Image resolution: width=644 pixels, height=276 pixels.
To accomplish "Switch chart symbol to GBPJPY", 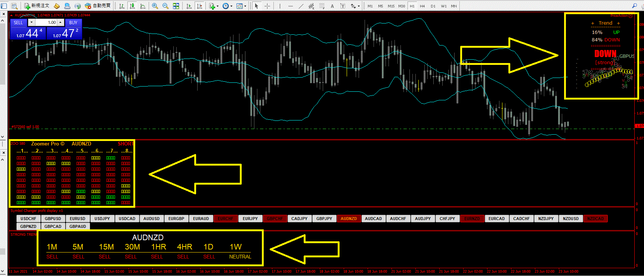I will [x=324, y=219].
